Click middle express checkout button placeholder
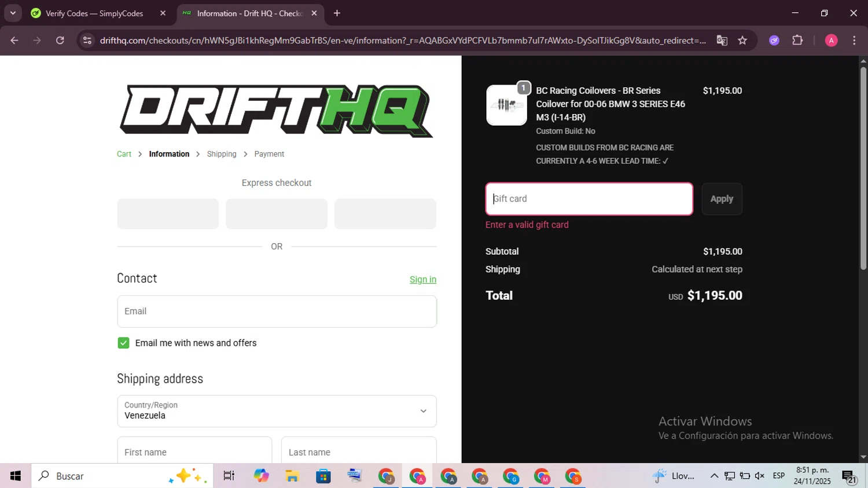Screen dimensions: 868x488 [277, 214]
